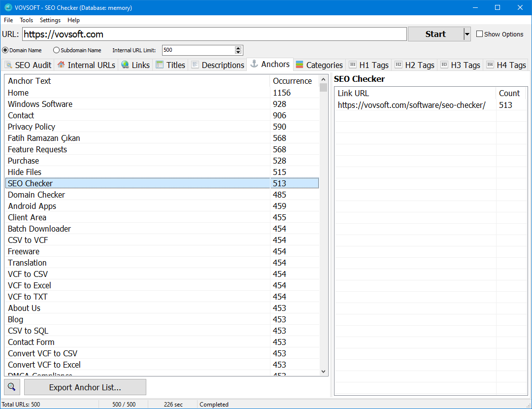This screenshot has height=409, width=532.
Task: Click the Descriptions tab icon
Action: (x=195, y=65)
